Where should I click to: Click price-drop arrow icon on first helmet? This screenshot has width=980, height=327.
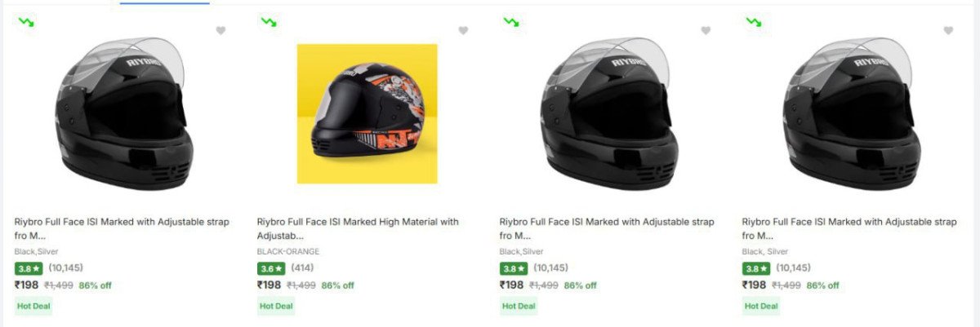click(x=25, y=22)
